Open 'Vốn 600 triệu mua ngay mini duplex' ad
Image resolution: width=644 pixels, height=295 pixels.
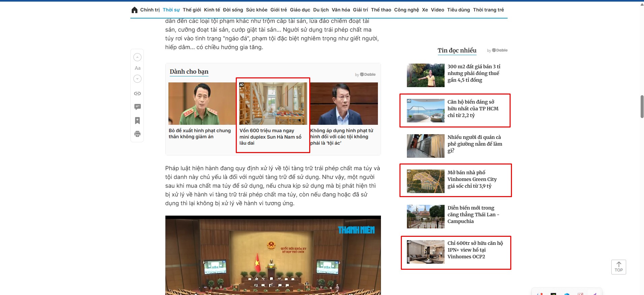270,137
